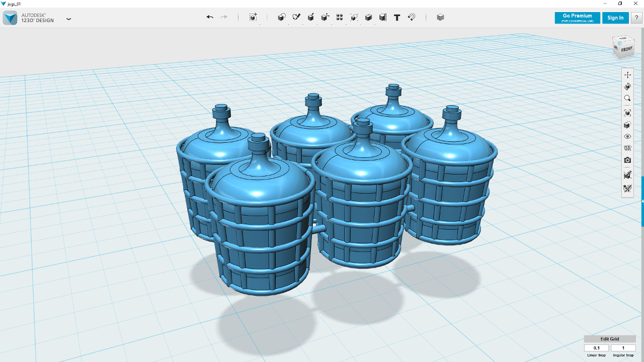Image resolution: width=644 pixels, height=362 pixels.
Task: Toggle the crossed-out sketch pencil option icon
Action: click(627, 189)
